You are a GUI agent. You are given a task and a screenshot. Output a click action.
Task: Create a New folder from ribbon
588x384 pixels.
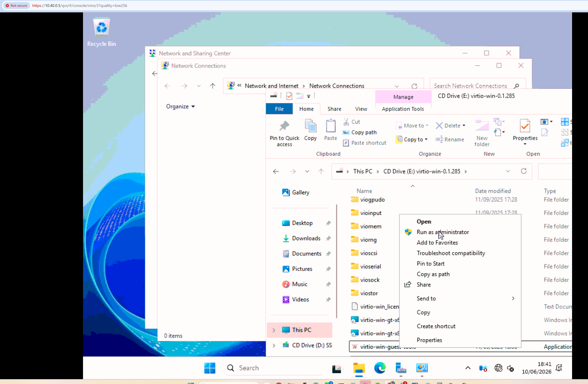pos(482,133)
